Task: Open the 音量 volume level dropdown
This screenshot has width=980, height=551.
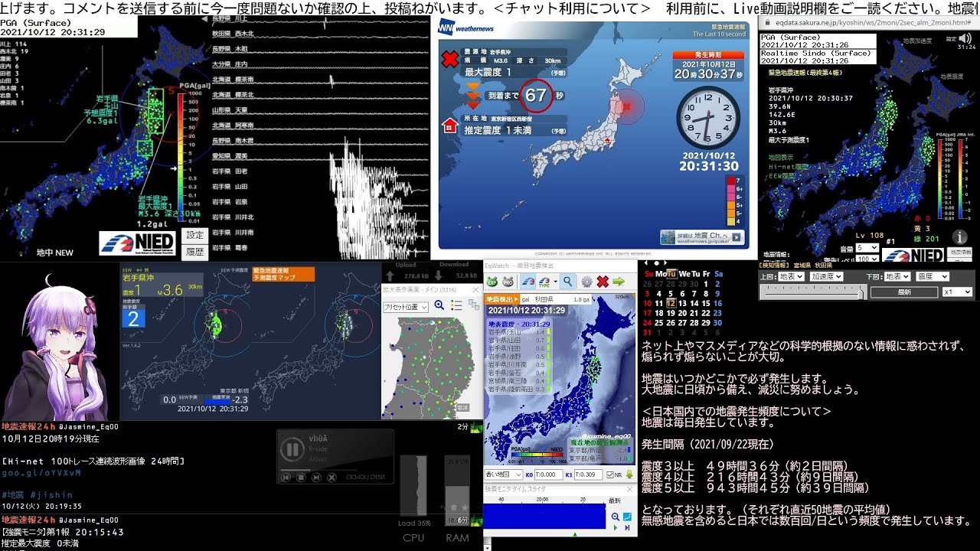Action: coord(867,248)
